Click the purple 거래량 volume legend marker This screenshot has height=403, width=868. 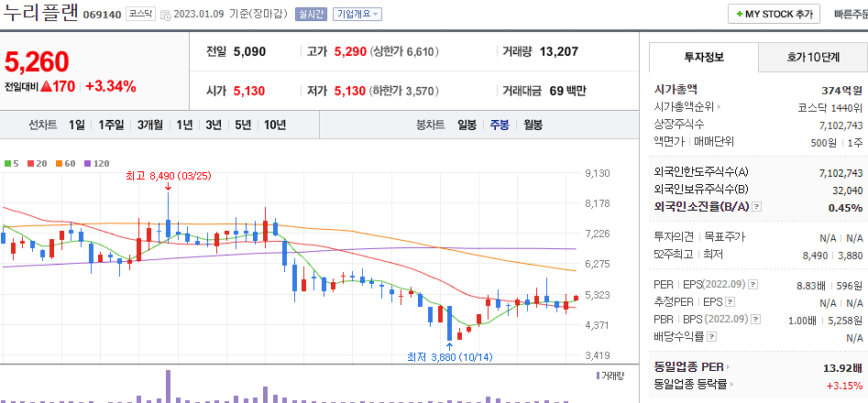coord(598,376)
